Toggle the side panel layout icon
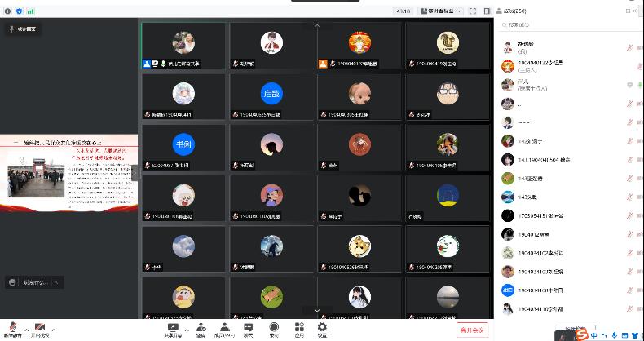 tap(487, 11)
